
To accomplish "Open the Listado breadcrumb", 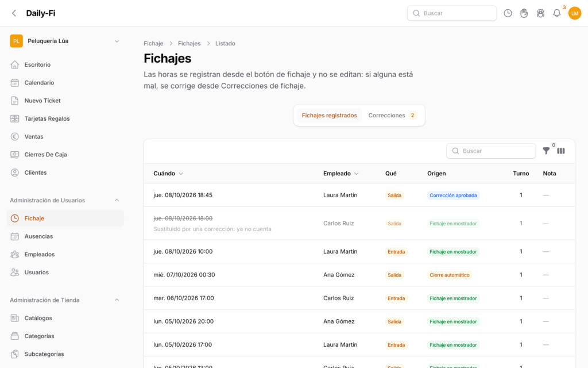I will (x=225, y=44).
